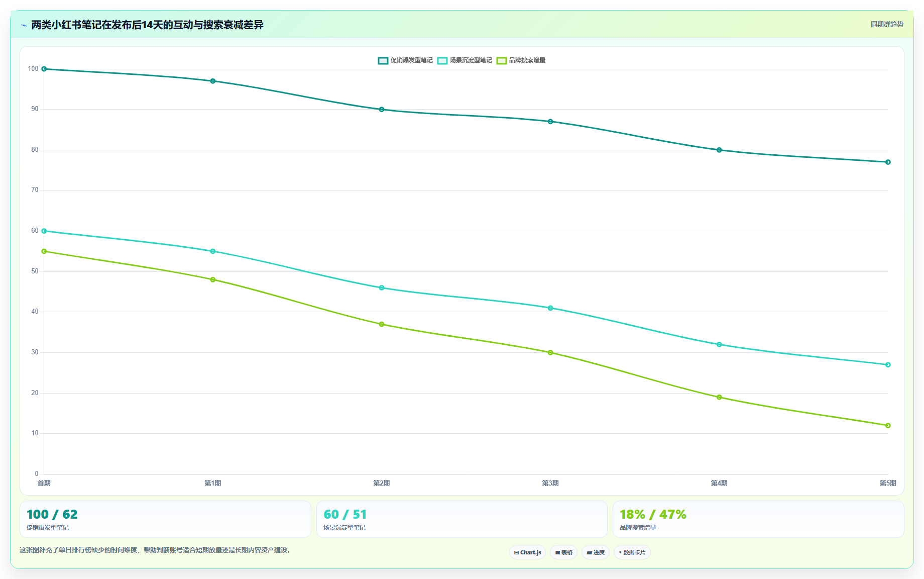924x579 pixels.
Task: Select the 品牌搜索增量 point at 第4期
Action: coord(719,397)
